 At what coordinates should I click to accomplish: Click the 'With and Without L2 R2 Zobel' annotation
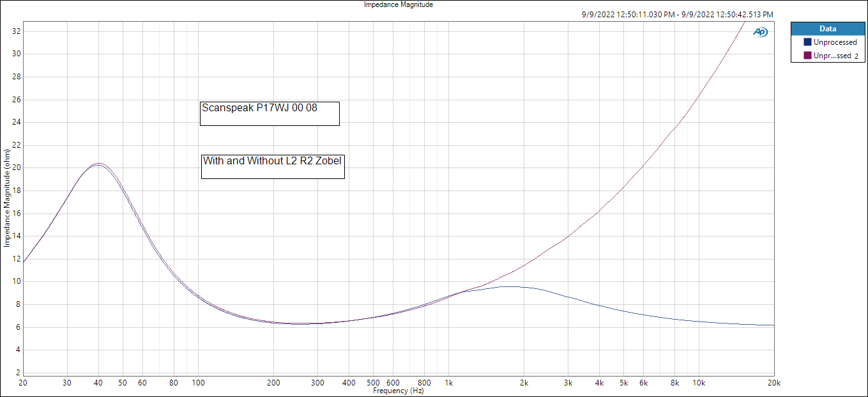[273, 166]
